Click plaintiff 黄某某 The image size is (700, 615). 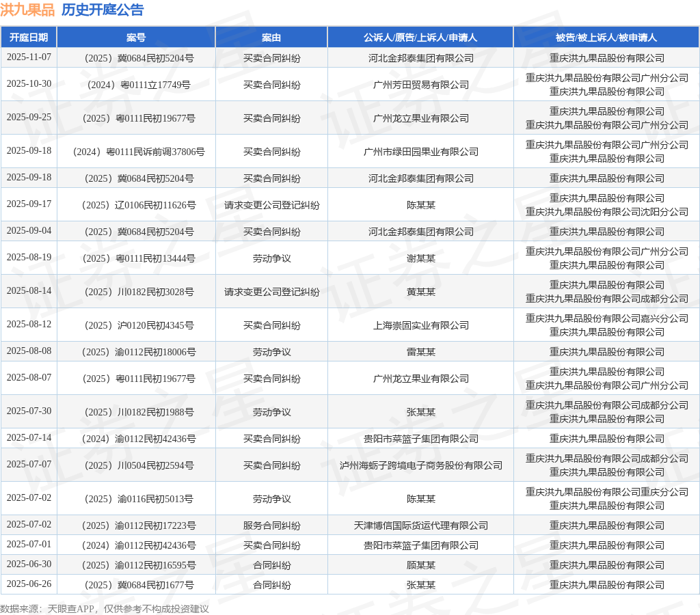pyautogui.click(x=420, y=292)
